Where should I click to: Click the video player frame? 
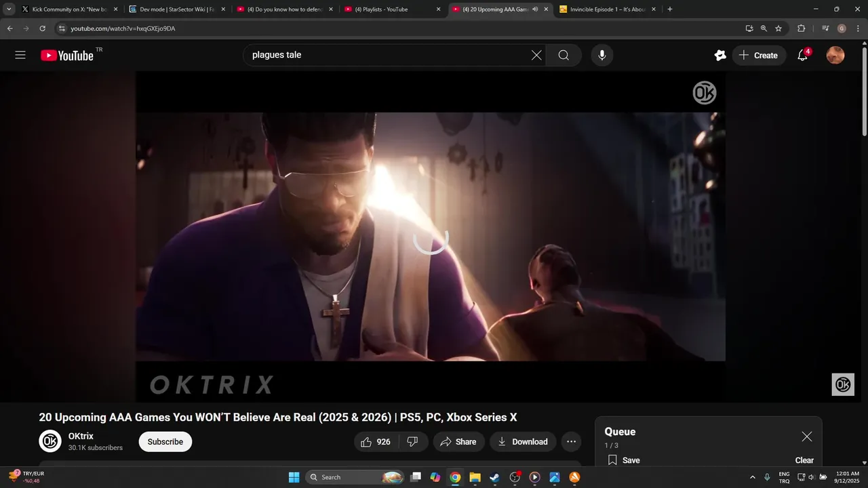[x=431, y=237]
